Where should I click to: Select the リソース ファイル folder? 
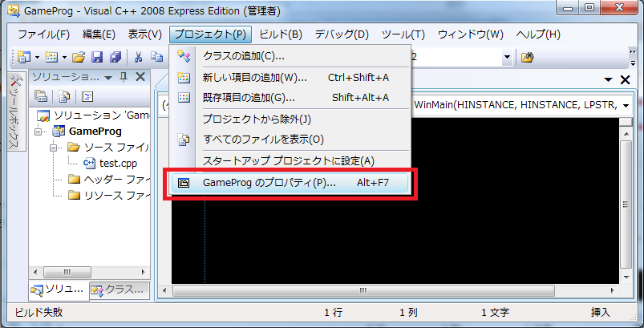coord(109,195)
